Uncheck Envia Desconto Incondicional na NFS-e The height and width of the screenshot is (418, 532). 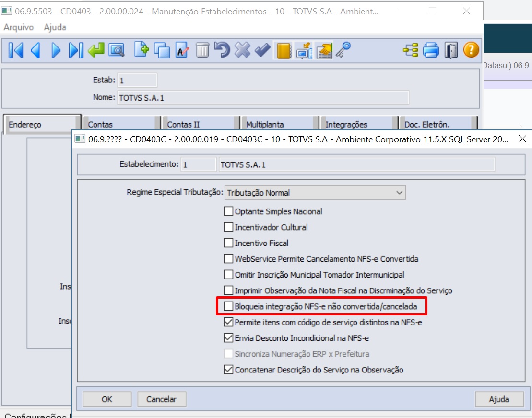tap(229, 338)
